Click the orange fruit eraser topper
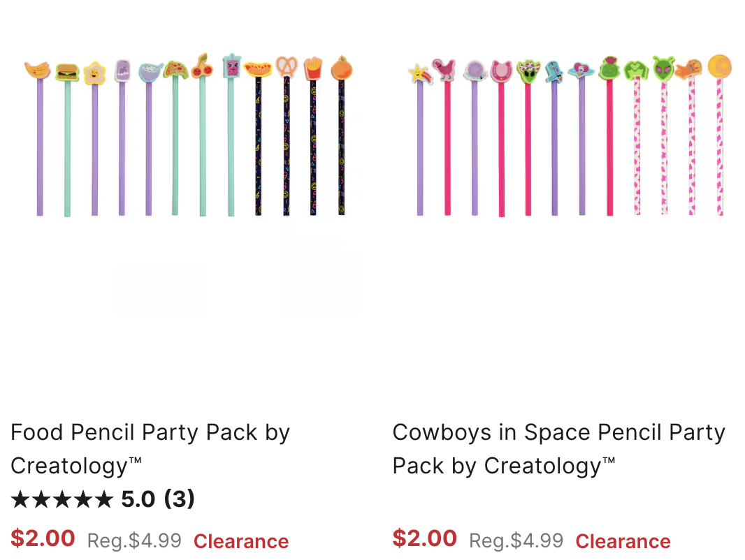This screenshot has width=745, height=560. point(341,68)
